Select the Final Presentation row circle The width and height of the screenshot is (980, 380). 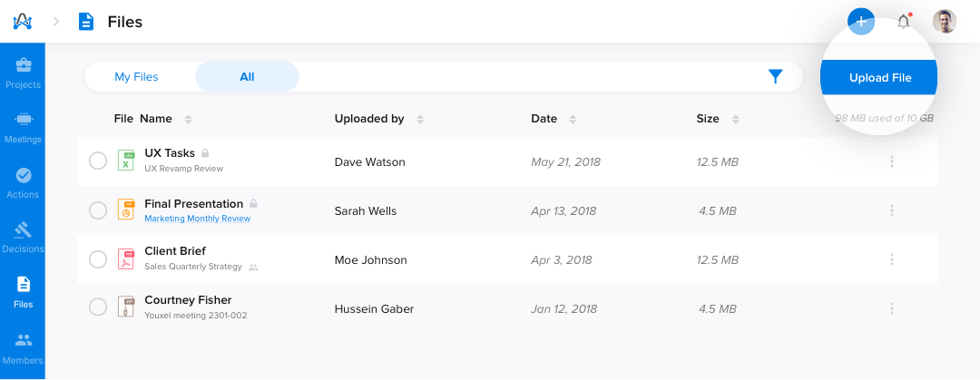point(98,210)
